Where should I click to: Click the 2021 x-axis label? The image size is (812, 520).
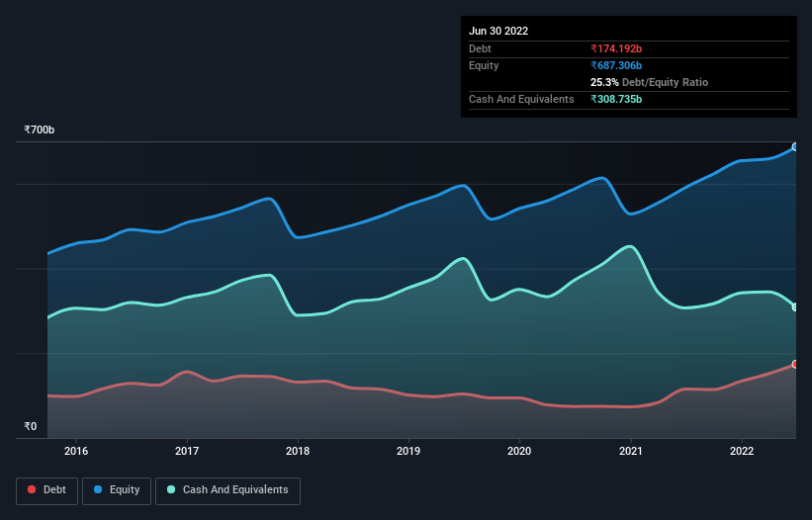coord(631,451)
